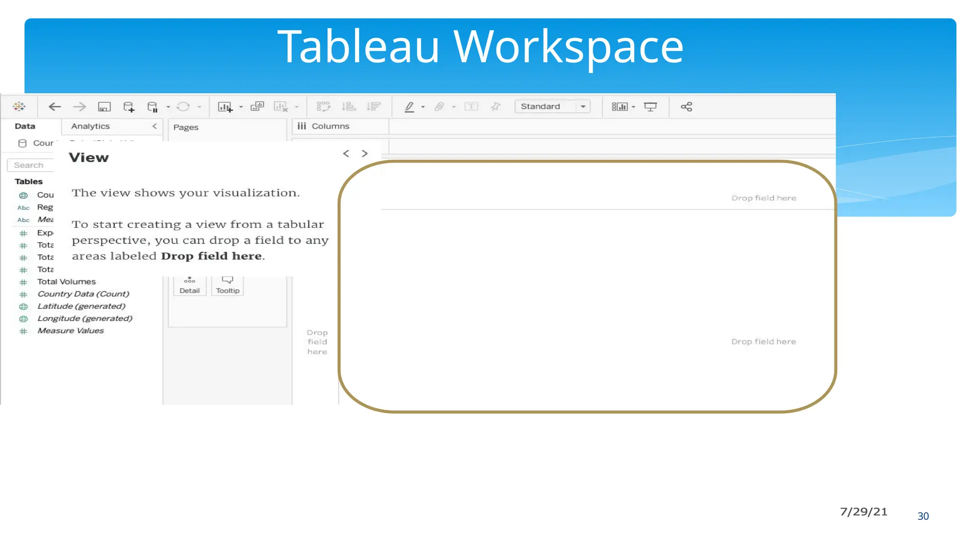This screenshot has width=980, height=551.
Task: Click the Fix axes pin icon
Action: pyautogui.click(x=496, y=106)
